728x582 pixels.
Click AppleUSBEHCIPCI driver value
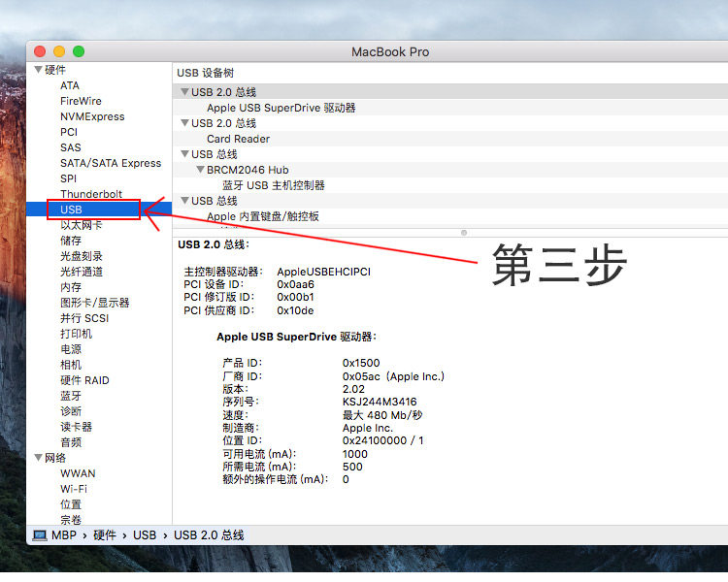(323, 272)
